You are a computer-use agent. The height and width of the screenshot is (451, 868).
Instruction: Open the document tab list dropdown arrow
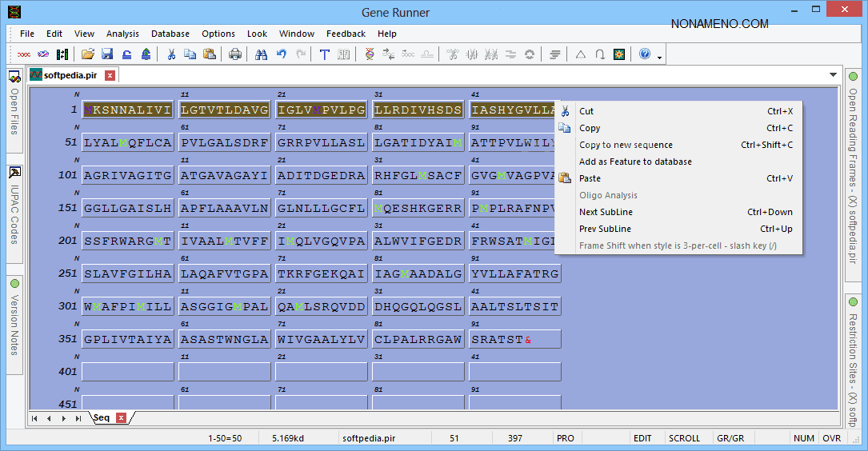pos(834,75)
